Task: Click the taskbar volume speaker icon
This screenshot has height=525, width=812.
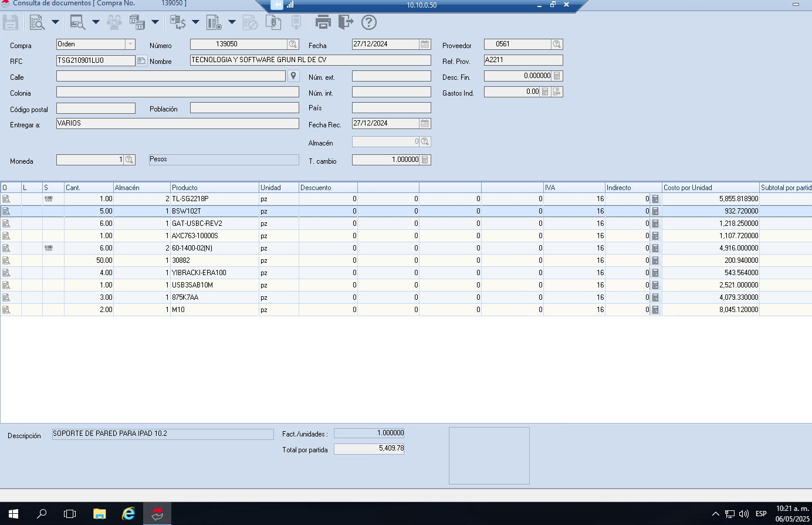Action: 744,514
